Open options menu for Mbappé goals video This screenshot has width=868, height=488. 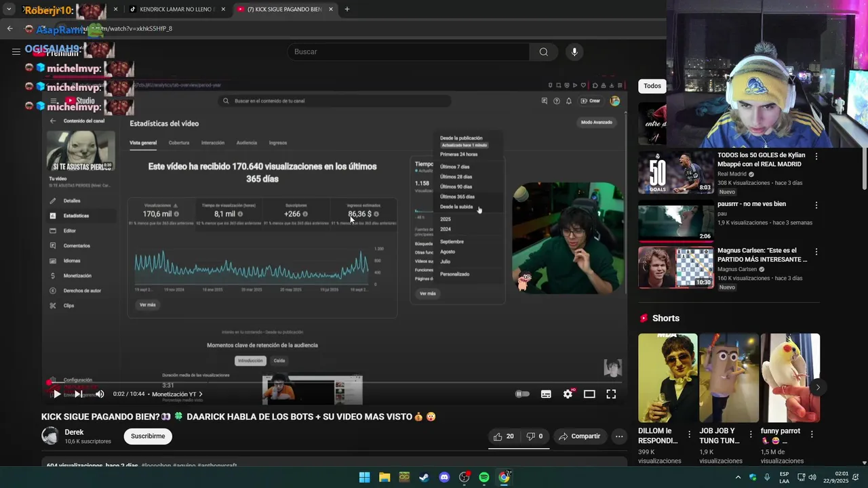click(x=816, y=157)
